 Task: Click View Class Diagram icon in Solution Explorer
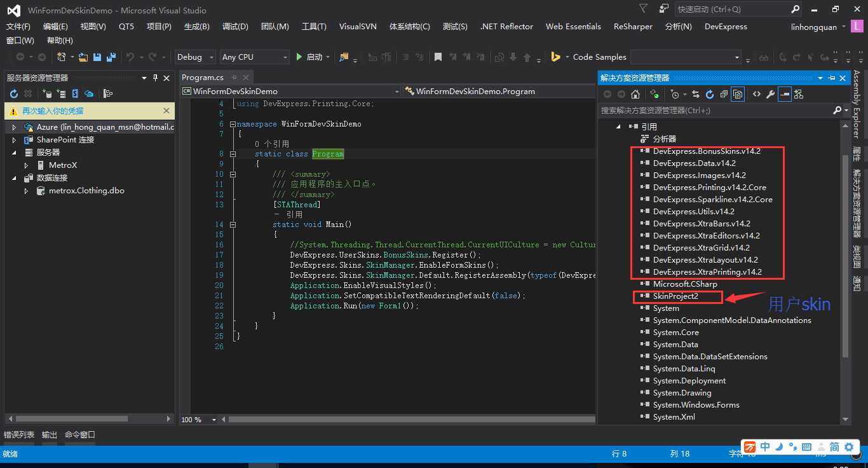click(799, 94)
